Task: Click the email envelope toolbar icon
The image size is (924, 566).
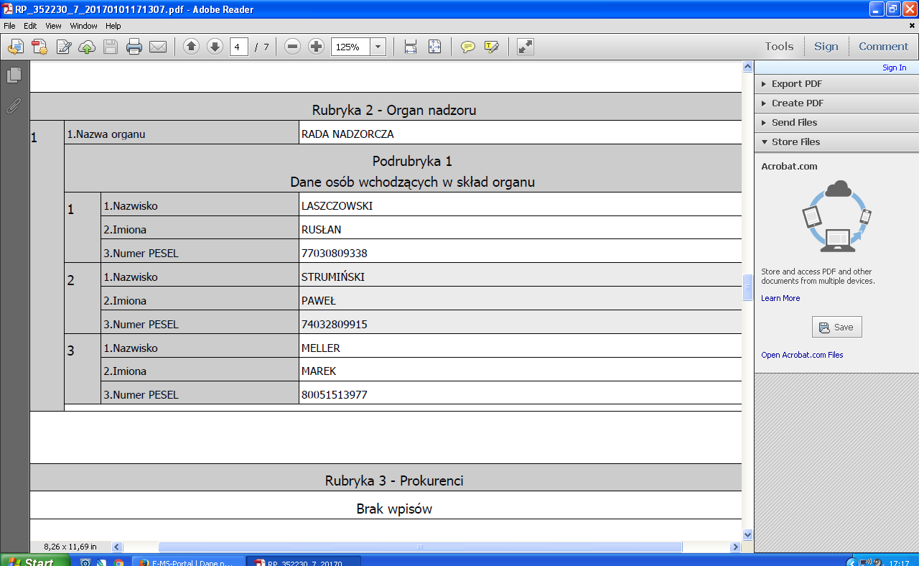Action: 158,47
